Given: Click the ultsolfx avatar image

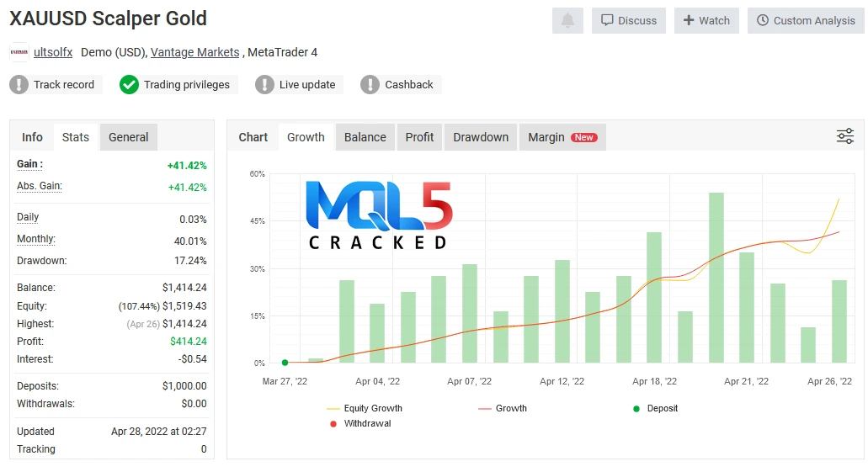Looking at the screenshot, I should coord(19,52).
